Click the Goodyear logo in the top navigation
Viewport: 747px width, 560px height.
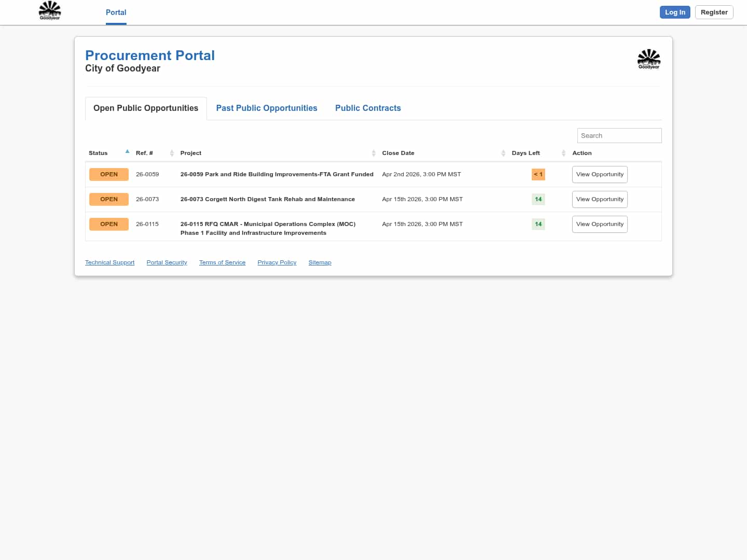pos(50,11)
